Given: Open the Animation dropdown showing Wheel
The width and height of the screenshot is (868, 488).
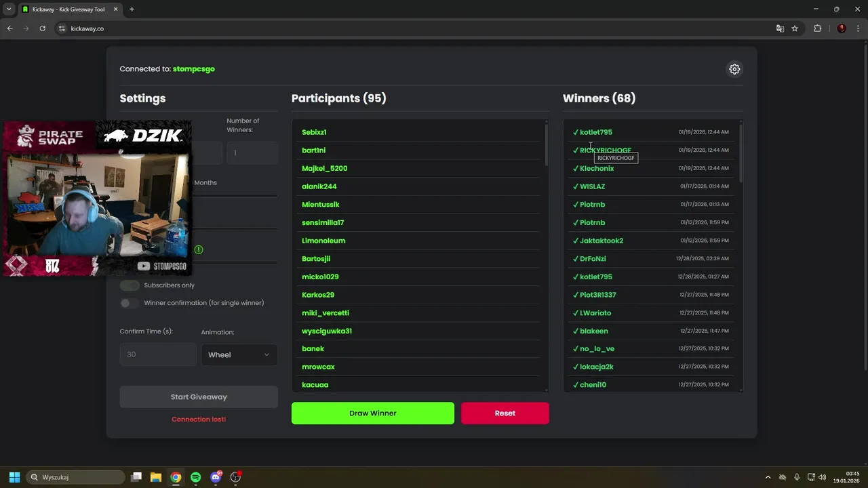Looking at the screenshot, I should [239, 354].
